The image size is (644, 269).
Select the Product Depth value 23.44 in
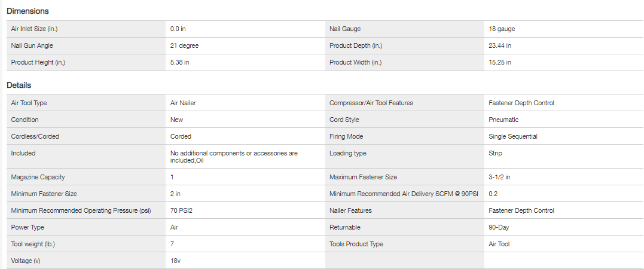pos(500,45)
